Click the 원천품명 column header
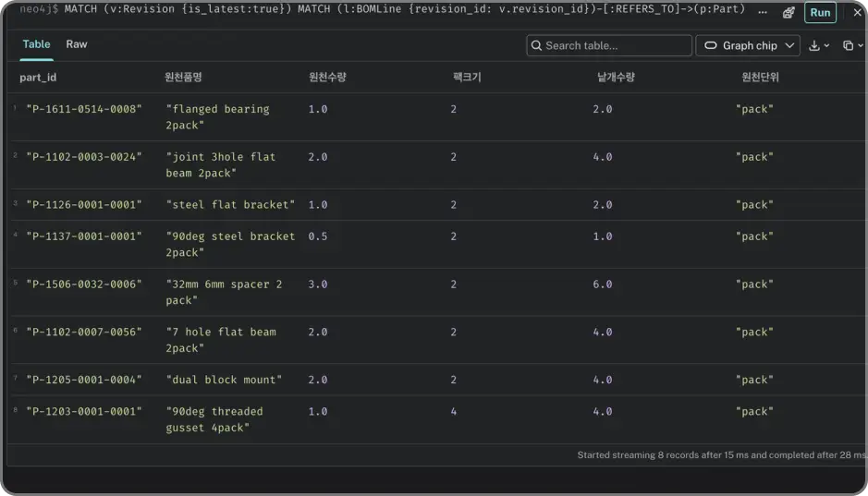Screen dimensions: 868x496 click(x=183, y=78)
